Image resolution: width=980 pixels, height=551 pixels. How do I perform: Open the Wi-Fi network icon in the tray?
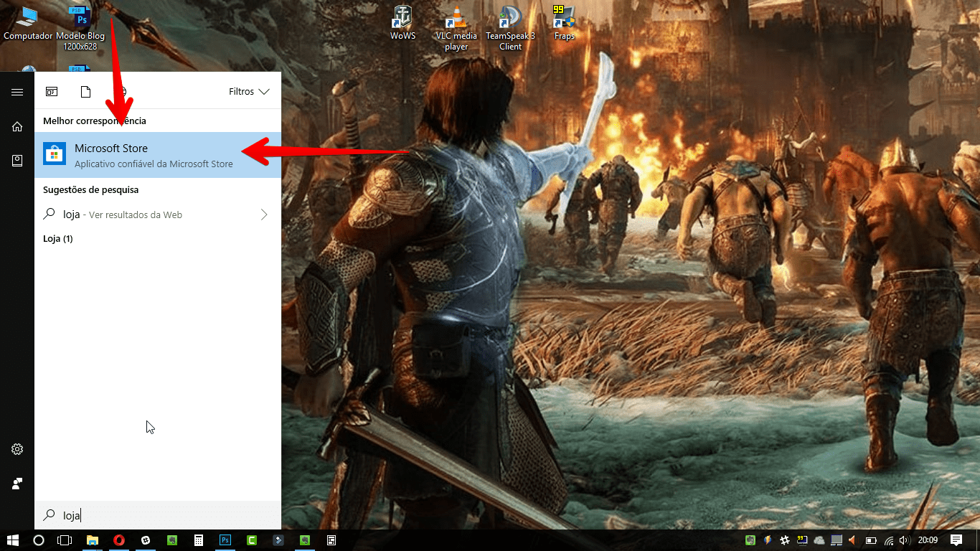click(x=888, y=540)
